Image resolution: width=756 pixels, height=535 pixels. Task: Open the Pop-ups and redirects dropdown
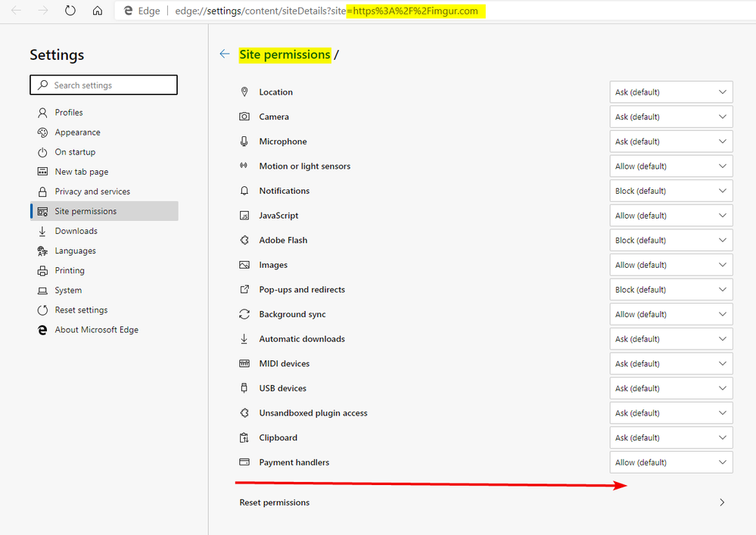click(x=671, y=290)
